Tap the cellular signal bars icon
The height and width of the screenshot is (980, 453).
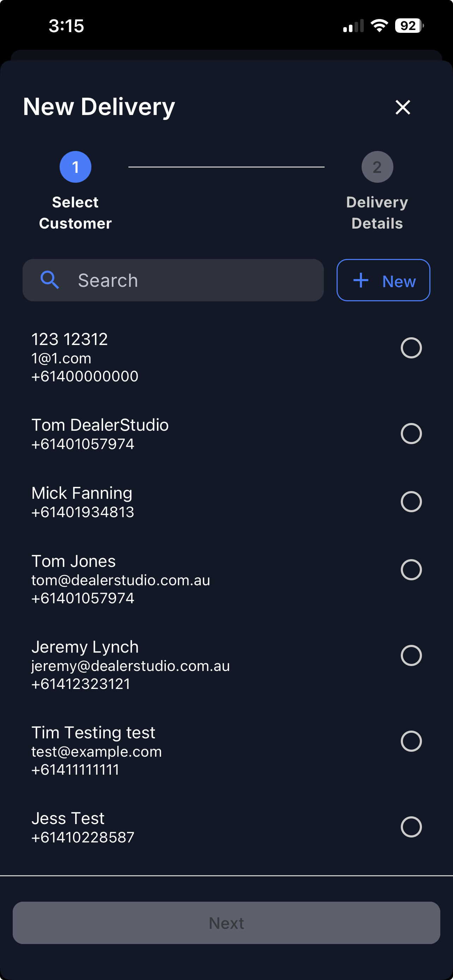(x=353, y=26)
